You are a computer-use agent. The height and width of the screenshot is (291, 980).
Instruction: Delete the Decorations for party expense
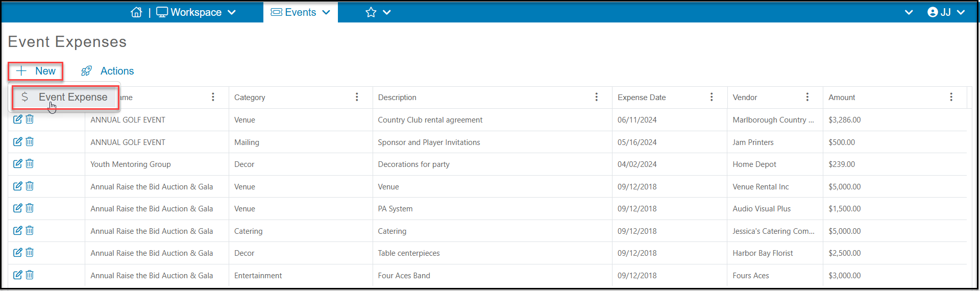(x=30, y=163)
